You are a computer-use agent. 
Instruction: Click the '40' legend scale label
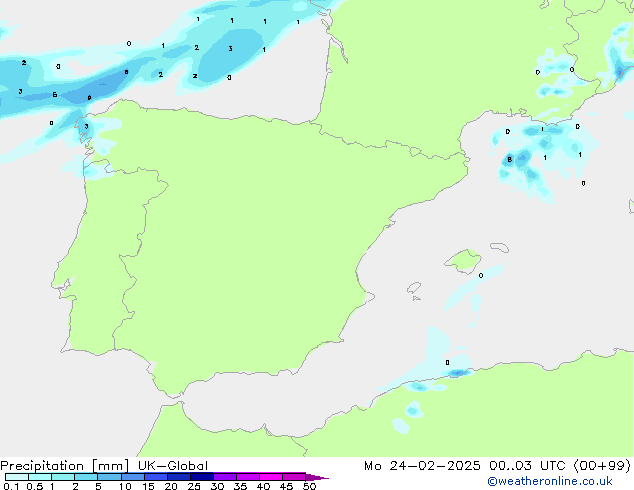[263, 486]
